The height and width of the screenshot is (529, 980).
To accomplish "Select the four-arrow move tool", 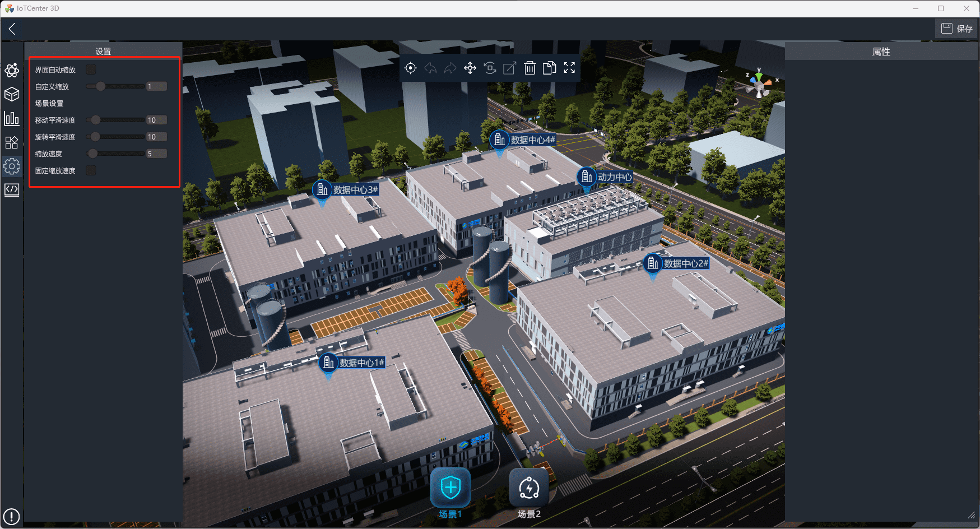I will pyautogui.click(x=470, y=68).
